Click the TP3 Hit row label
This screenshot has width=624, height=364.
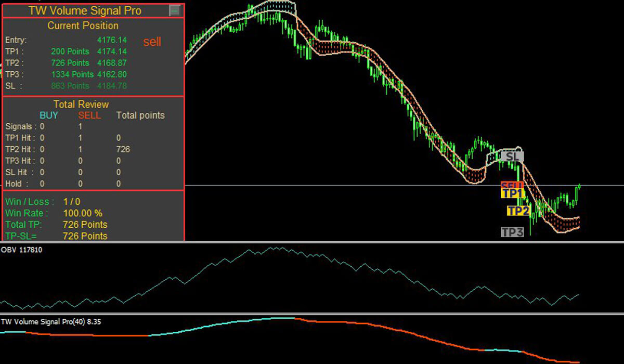pos(21,161)
